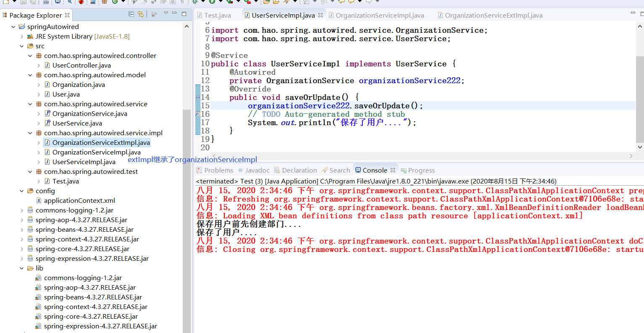Click the green Run icon in the toolbar
Screen dimensions: 644x333
coord(212,2)
